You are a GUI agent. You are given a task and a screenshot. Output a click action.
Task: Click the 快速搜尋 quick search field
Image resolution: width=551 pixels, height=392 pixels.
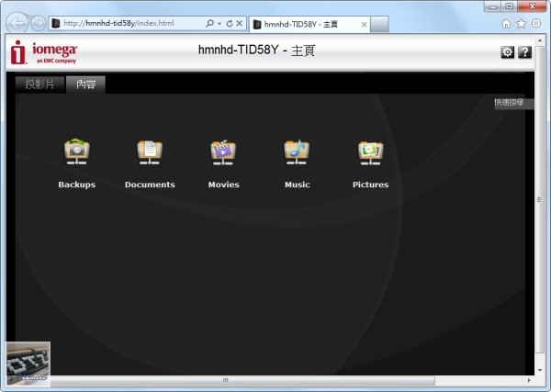[513, 103]
